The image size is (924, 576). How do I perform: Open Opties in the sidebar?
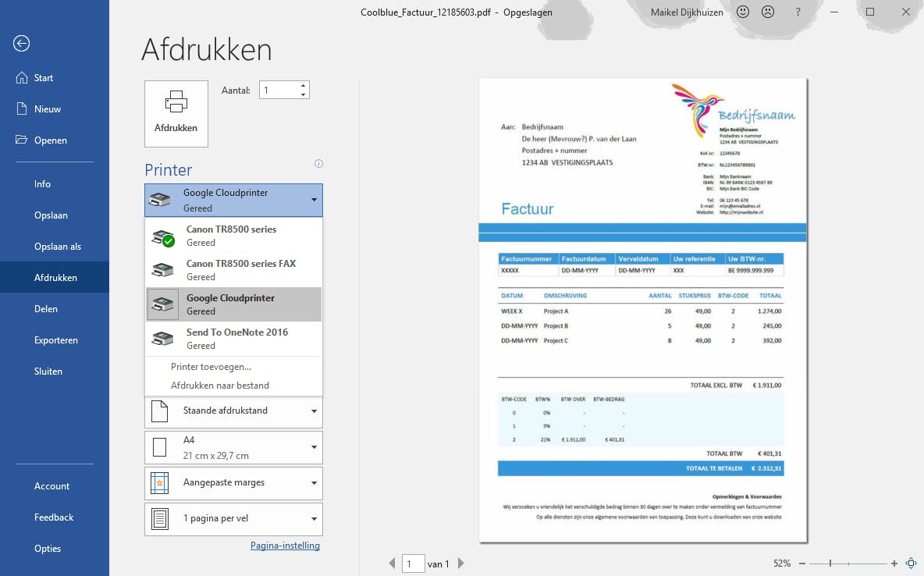[54, 548]
